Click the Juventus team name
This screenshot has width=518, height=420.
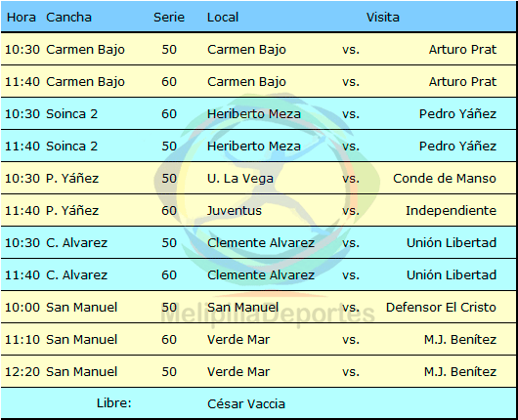235,211
